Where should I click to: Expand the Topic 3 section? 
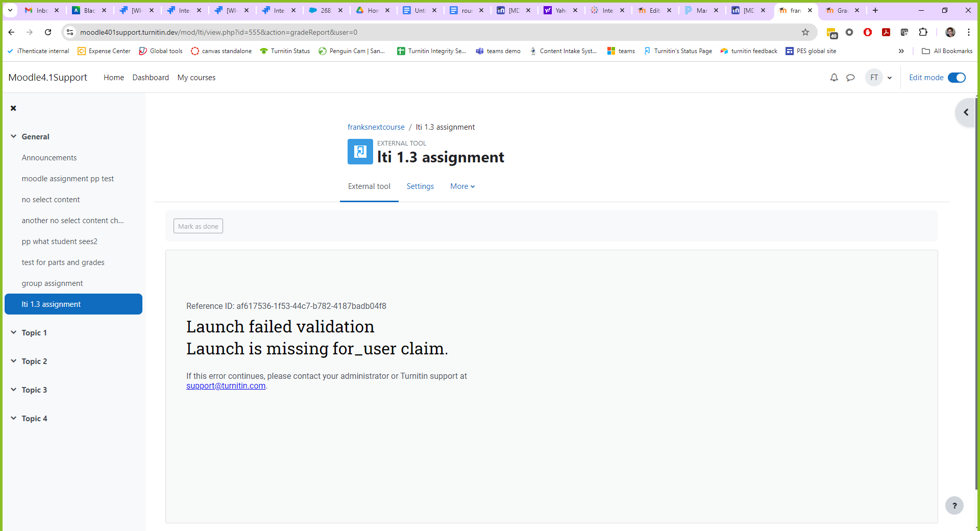(x=13, y=390)
